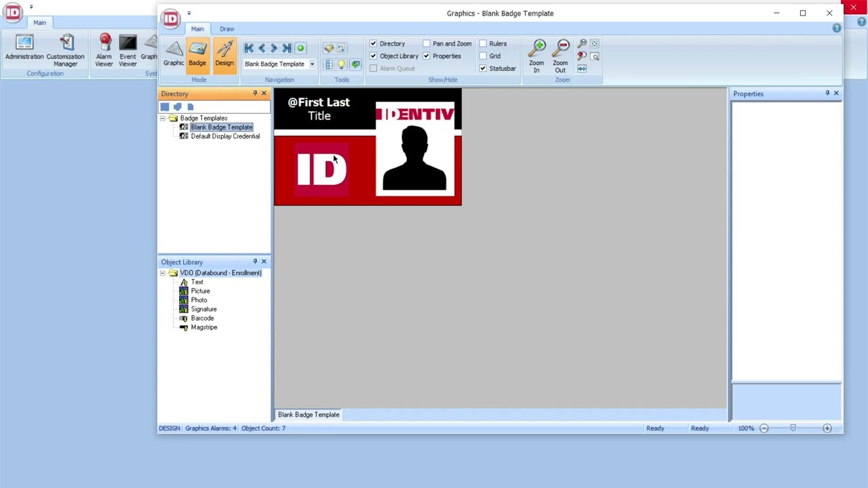Viewport: 868px width, 488px height.
Task: Uncheck Object Library checkbox
Action: point(373,56)
